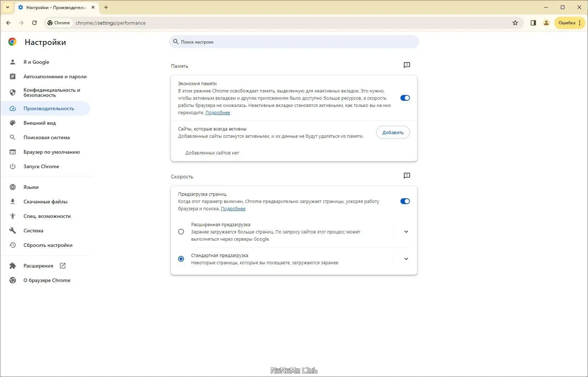The width and height of the screenshot is (588, 377).
Task: Open Внешний вид section
Action: (46, 123)
